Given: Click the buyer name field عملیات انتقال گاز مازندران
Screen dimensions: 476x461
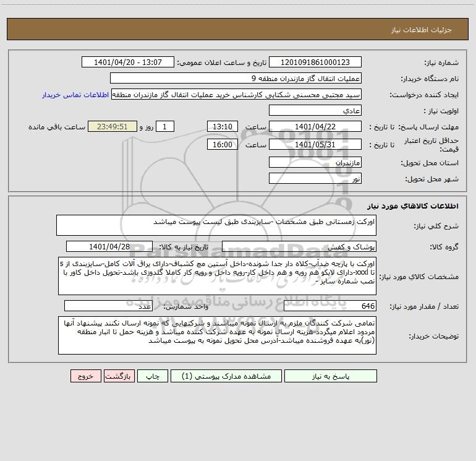Looking at the screenshot, I should [x=236, y=78].
